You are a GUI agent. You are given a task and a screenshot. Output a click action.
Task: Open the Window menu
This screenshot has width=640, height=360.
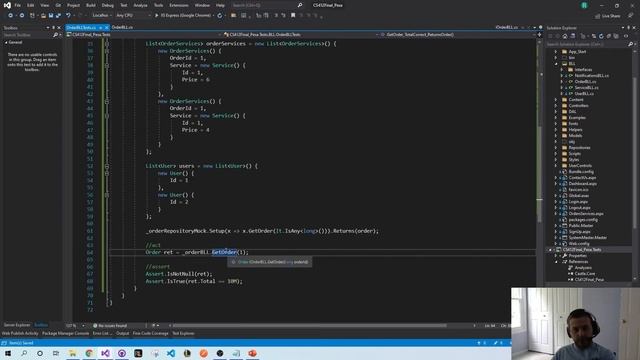point(202,5)
